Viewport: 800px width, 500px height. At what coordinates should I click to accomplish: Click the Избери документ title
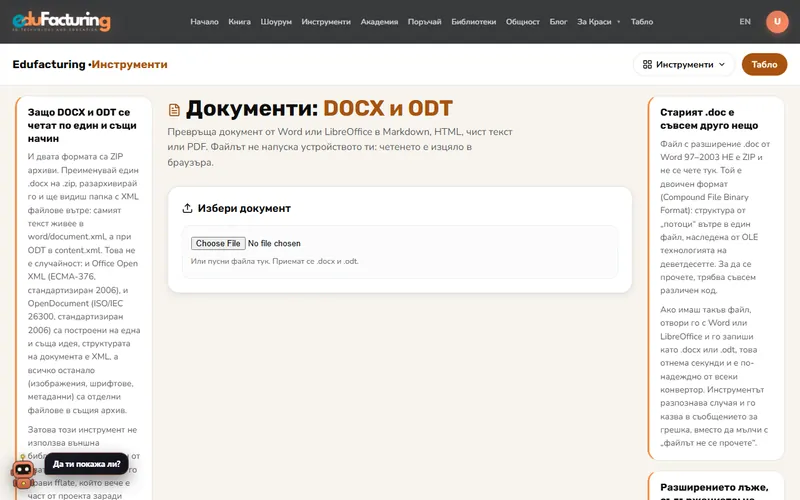244,208
